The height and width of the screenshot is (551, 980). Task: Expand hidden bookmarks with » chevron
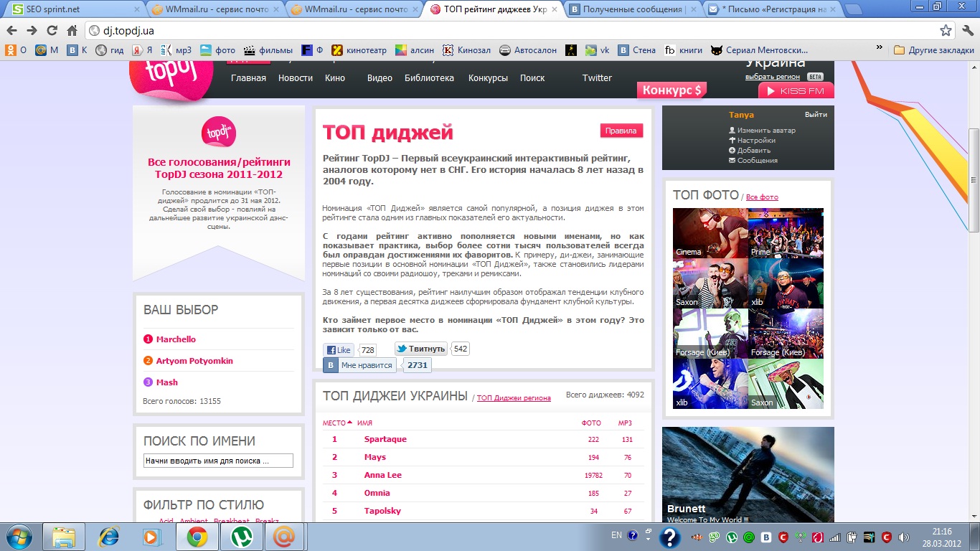click(x=880, y=50)
